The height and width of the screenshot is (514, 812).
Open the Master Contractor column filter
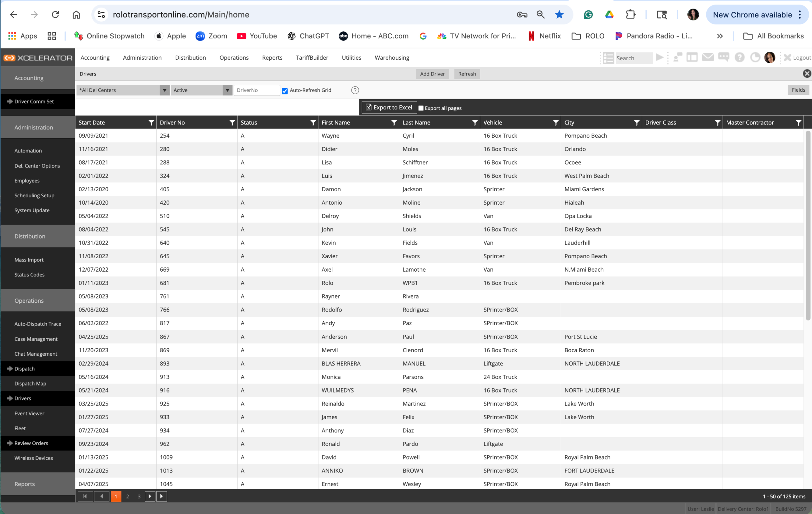[x=798, y=122]
